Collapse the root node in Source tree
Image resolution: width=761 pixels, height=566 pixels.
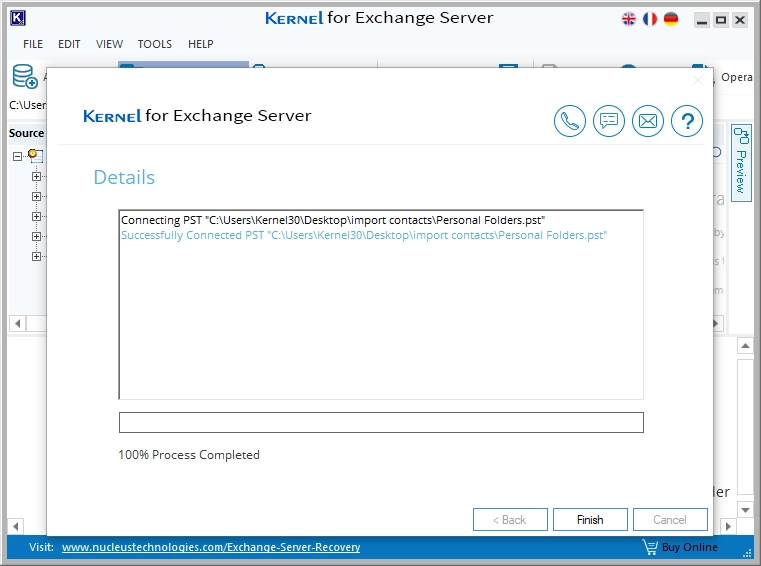17,156
